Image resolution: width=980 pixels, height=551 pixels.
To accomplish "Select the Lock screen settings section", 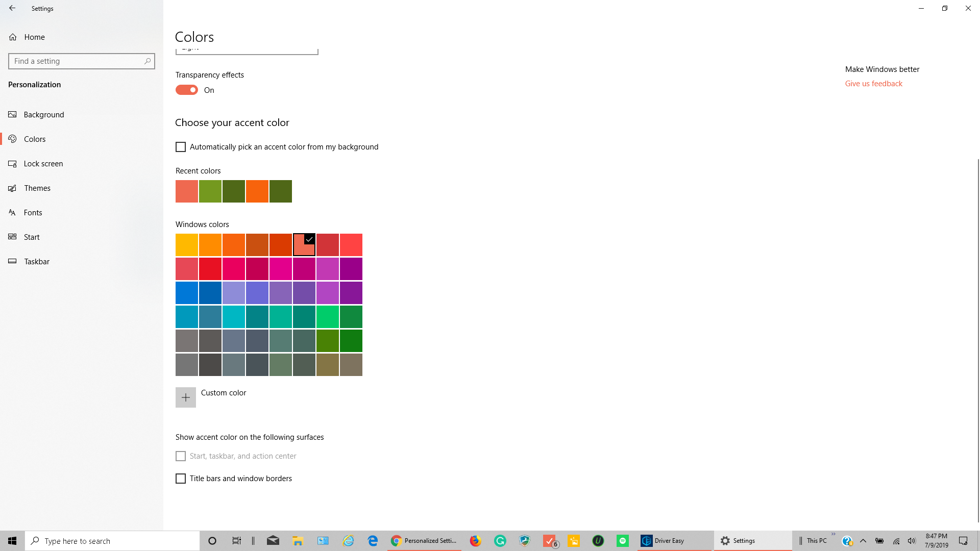I will (43, 163).
